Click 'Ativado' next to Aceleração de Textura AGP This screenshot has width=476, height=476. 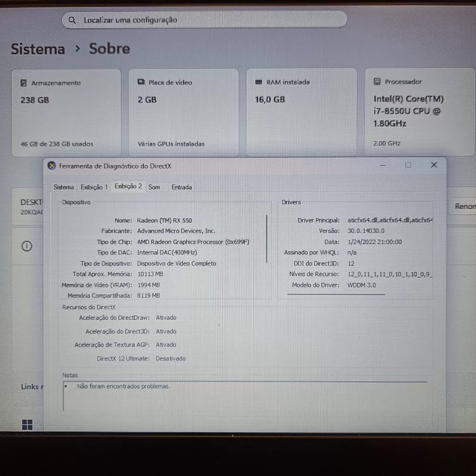click(166, 345)
